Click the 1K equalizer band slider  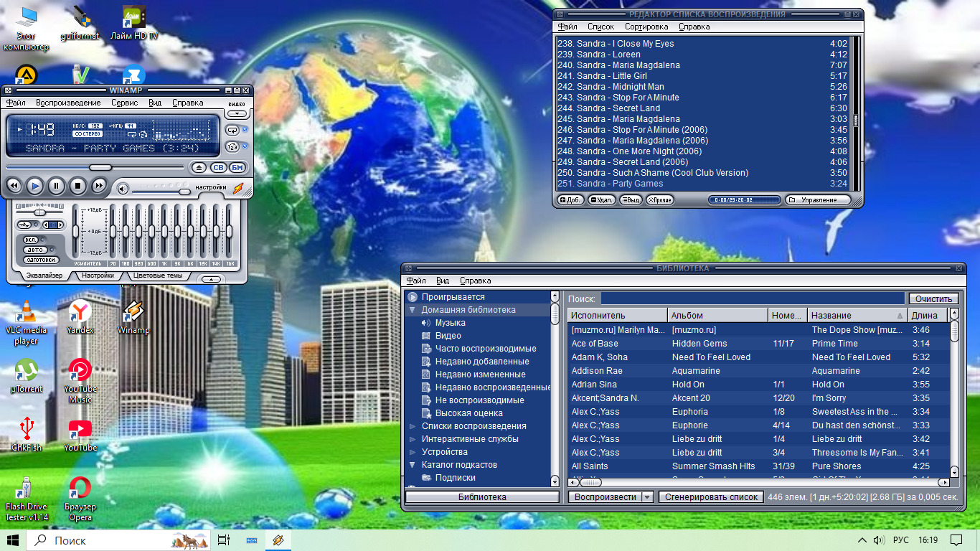point(164,232)
